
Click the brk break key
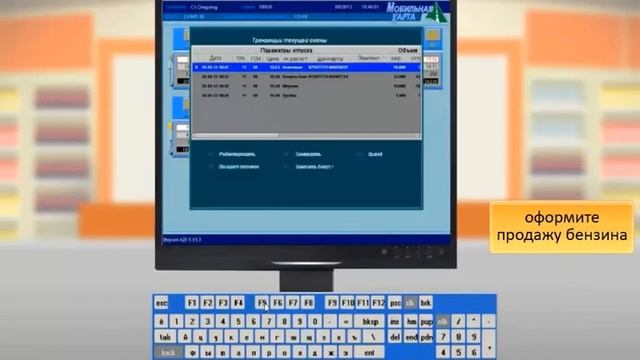[x=426, y=303]
